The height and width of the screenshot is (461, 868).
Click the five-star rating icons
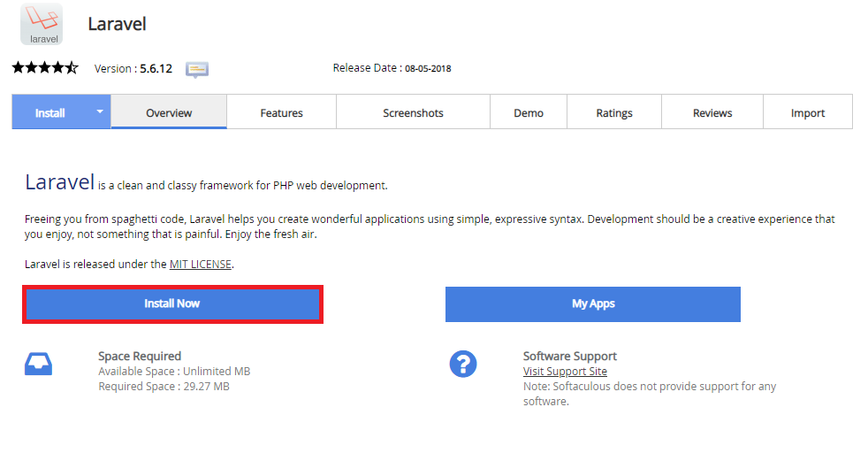(45, 68)
